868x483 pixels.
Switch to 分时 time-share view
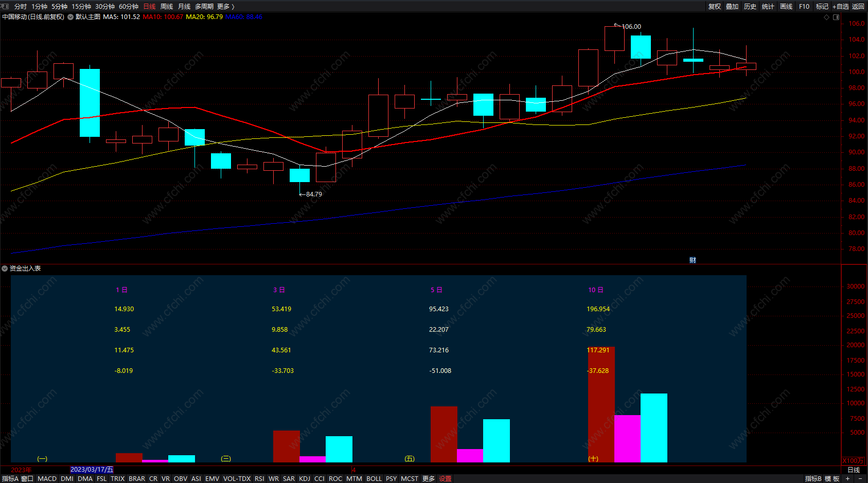point(21,7)
